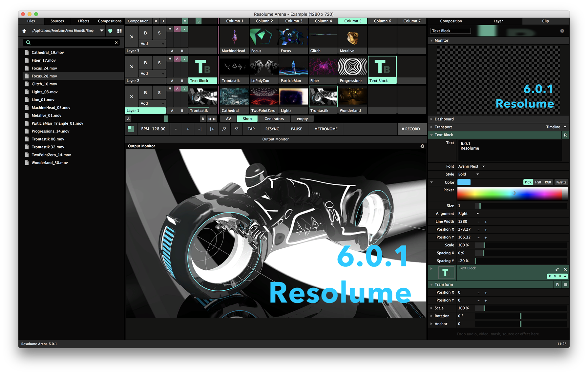Go up a folder with arrow icon
This screenshot has width=588, height=374.
pos(24,31)
